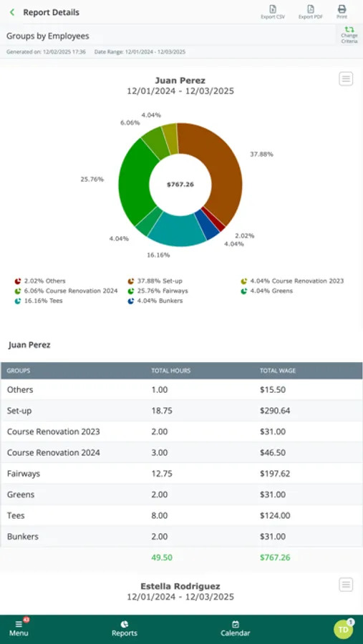Sort by the Total Wage column header
Viewport: 363px width, 644px height.
point(278,371)
